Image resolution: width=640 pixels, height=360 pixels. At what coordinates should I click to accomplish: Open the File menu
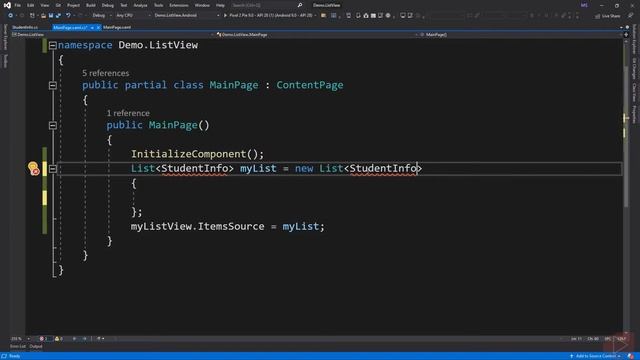pos(18,5)
